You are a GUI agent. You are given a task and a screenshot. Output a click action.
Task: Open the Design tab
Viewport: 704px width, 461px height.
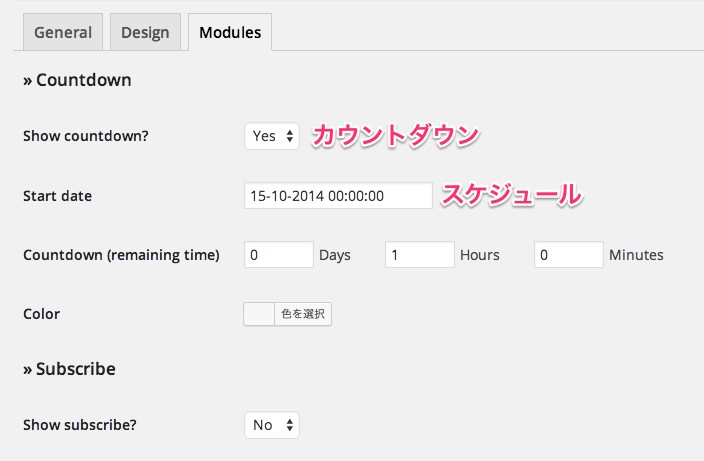[145, 32]
